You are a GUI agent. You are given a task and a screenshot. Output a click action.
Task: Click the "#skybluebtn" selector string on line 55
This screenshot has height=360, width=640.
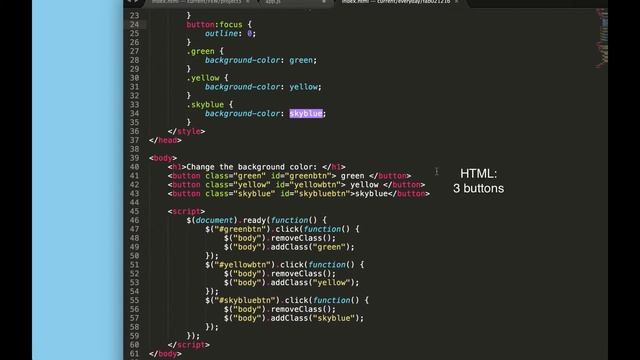[x=245, y=300]
